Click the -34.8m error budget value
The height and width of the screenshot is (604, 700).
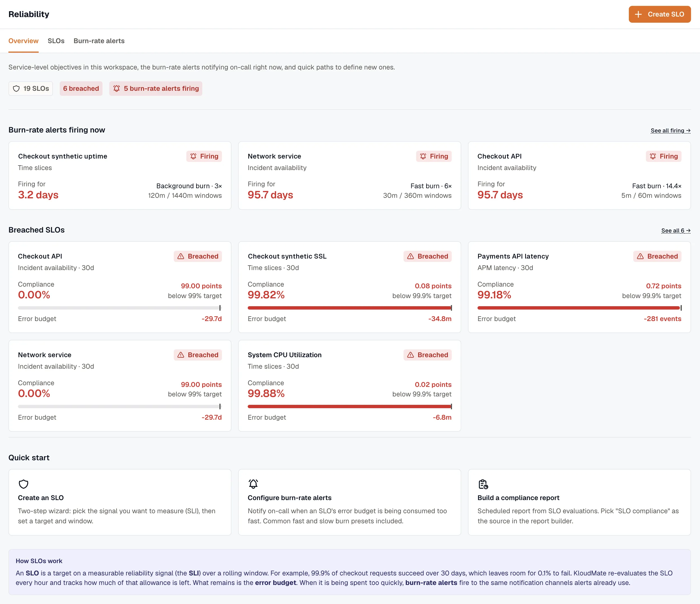[440, 319]
